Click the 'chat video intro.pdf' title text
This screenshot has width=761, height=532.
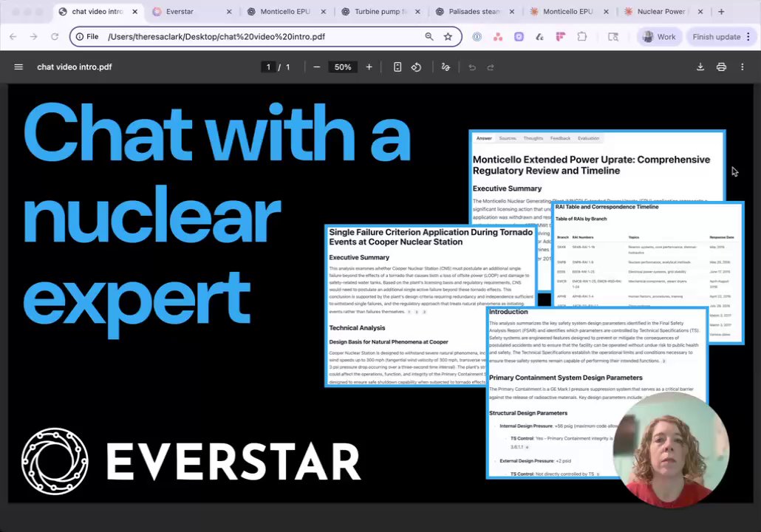coord(75,67)
